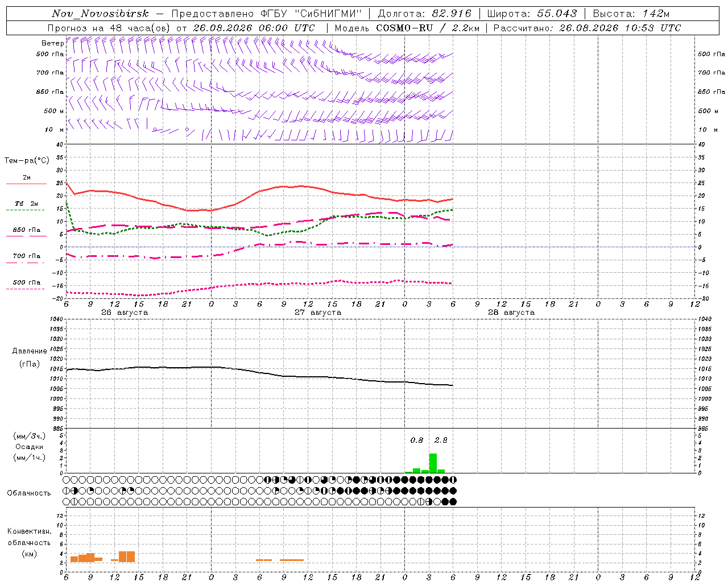Click the Осадки precipitation panel label
The width and height of the screenshot is (728, 582).
click(30, 447)
